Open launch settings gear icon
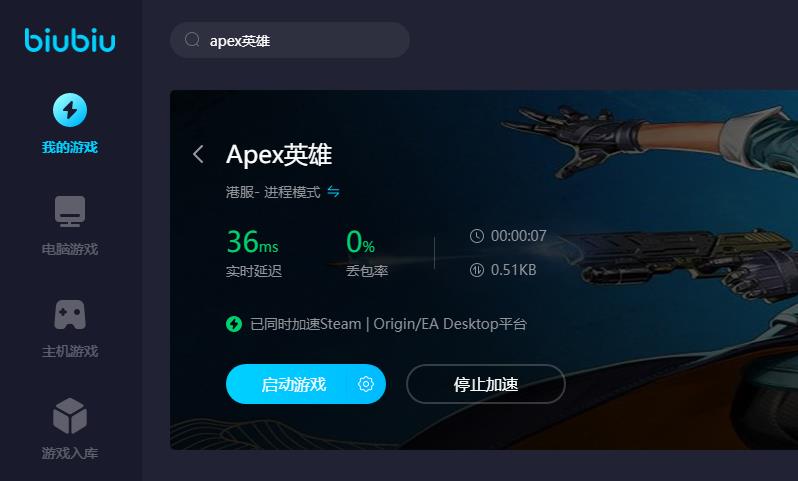 click(x=365, y=384)
